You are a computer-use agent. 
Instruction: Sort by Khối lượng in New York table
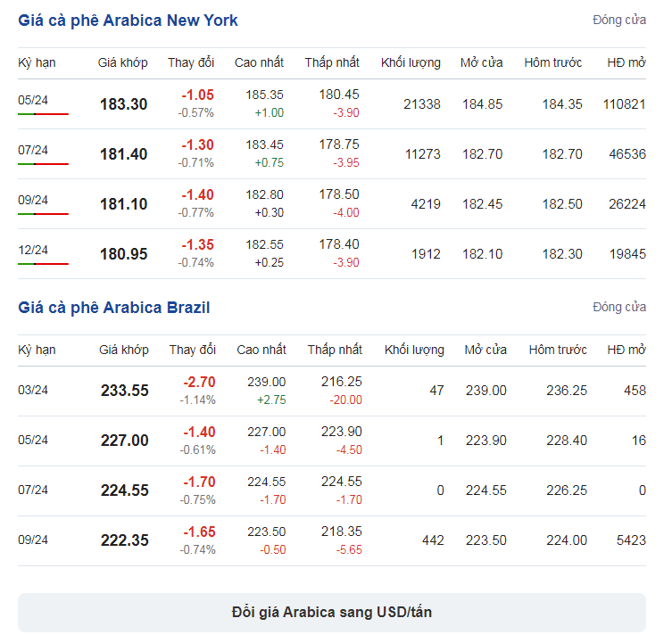(x=411, y=63)
